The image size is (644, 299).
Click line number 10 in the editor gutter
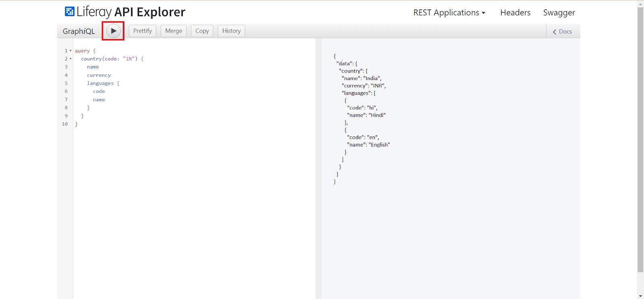(x=65, y=124)
